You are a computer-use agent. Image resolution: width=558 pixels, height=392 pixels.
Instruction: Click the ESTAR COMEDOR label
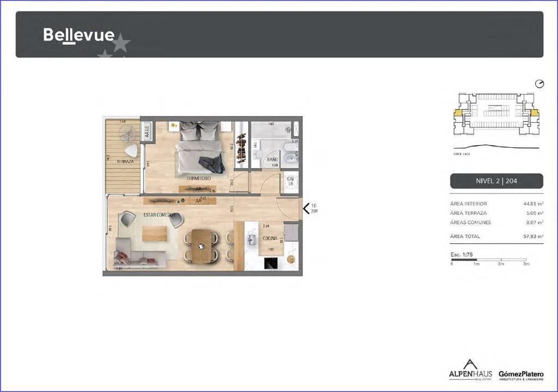coord(160,215)
